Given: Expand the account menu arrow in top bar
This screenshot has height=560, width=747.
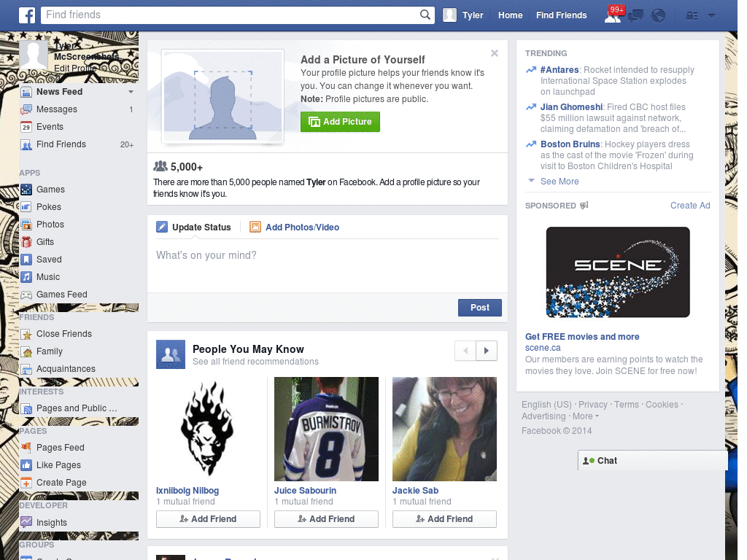Looking at the screenshot, I should (x=712, y=16).
